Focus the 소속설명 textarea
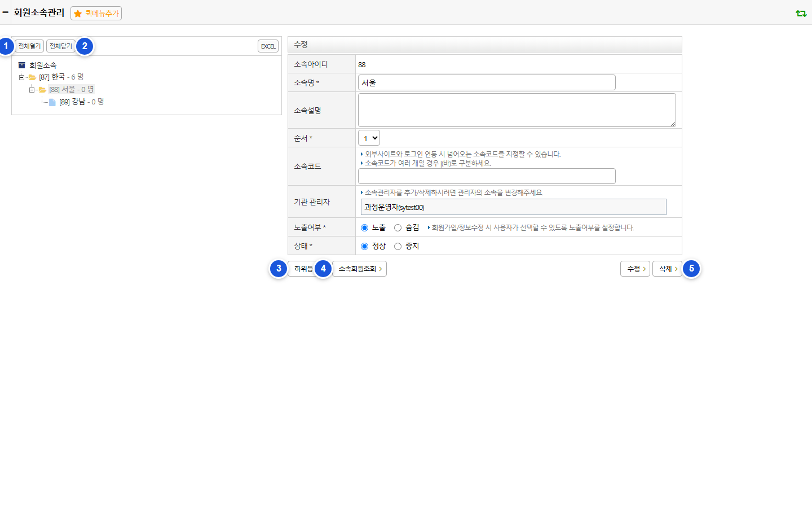This screenshot has width=812, height=508. point(517,110)
